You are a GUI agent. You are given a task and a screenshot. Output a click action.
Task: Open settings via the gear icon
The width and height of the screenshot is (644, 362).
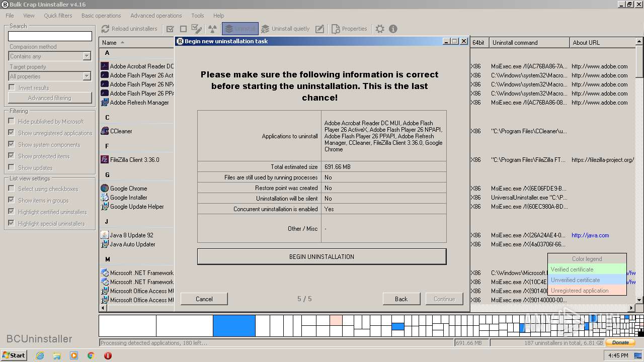(380, 29)
